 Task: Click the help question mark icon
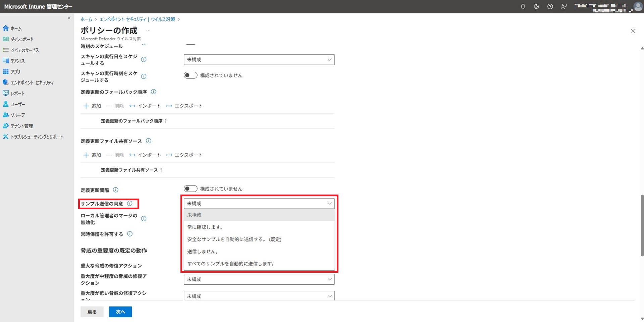550,6
